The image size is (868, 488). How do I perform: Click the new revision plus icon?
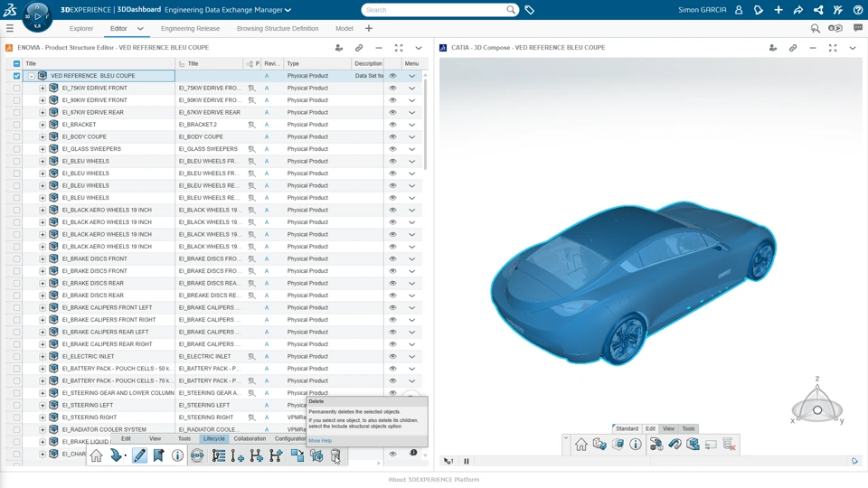click(238, 455)
